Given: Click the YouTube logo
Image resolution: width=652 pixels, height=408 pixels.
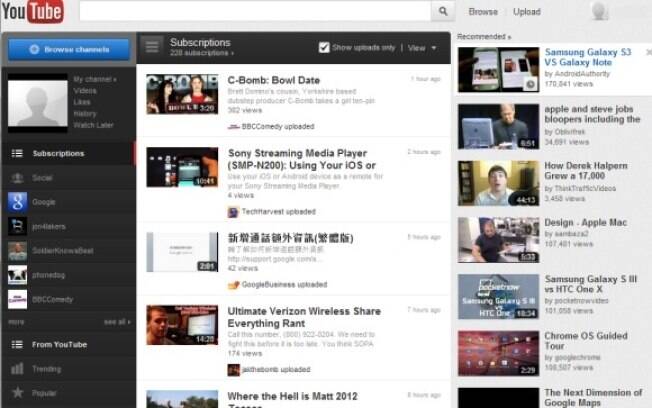Looking at the screenshot, I should click(32, 11).
